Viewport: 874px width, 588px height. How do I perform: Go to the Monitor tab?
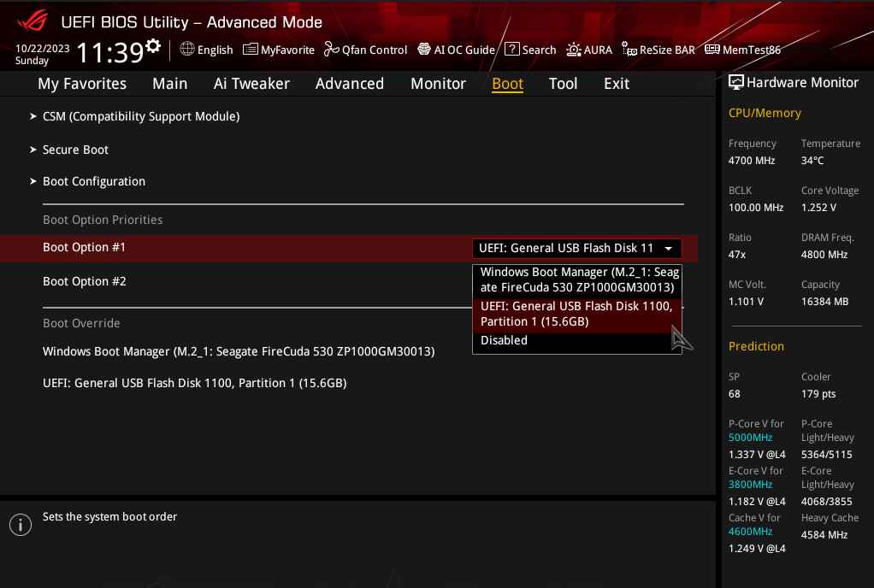pyautogui.click(x=438, y=84)
